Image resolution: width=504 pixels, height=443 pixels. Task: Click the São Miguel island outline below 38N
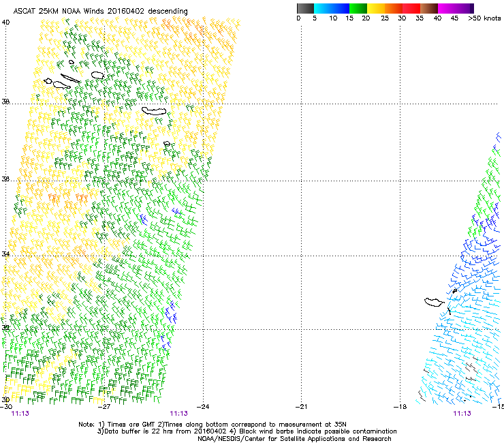click(x=154, y=111)
